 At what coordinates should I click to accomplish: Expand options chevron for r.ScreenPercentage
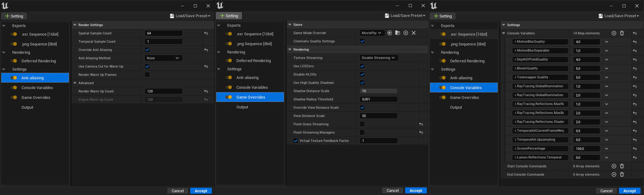click(606, 149)
